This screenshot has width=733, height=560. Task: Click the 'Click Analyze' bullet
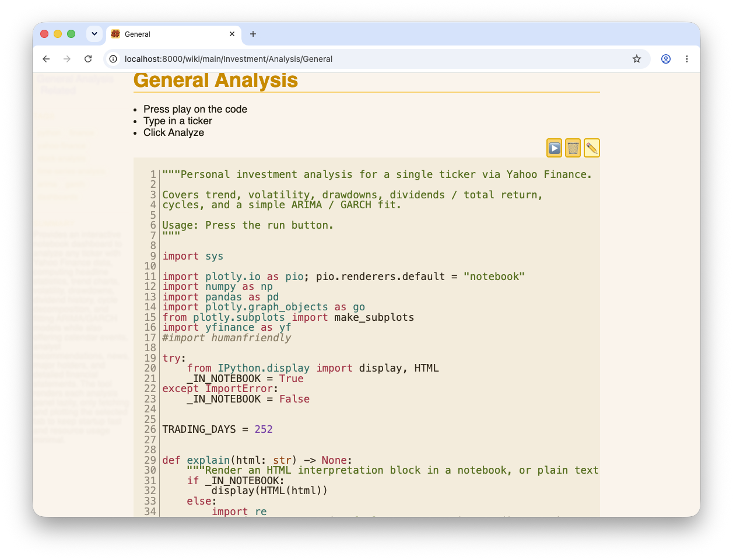174,132
